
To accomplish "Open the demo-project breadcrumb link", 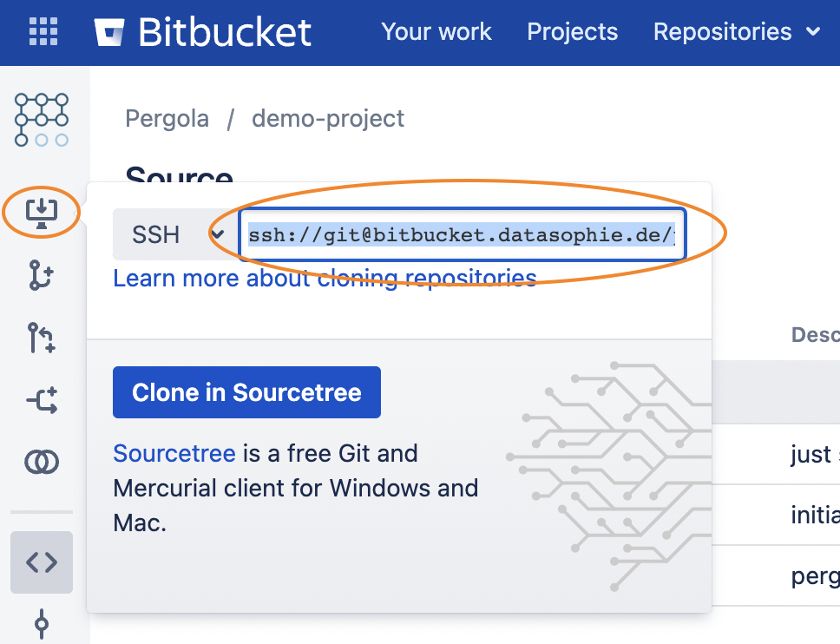I will (328, 118).
